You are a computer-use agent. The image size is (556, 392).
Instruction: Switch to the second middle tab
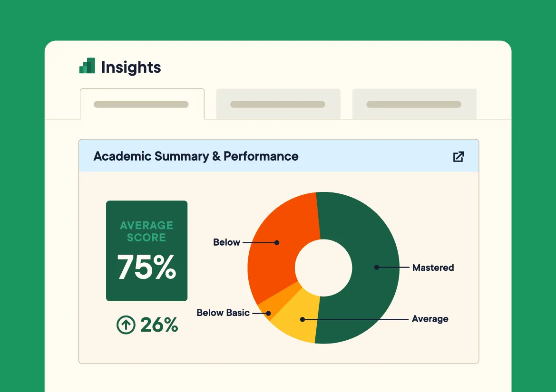coord(278,104)
